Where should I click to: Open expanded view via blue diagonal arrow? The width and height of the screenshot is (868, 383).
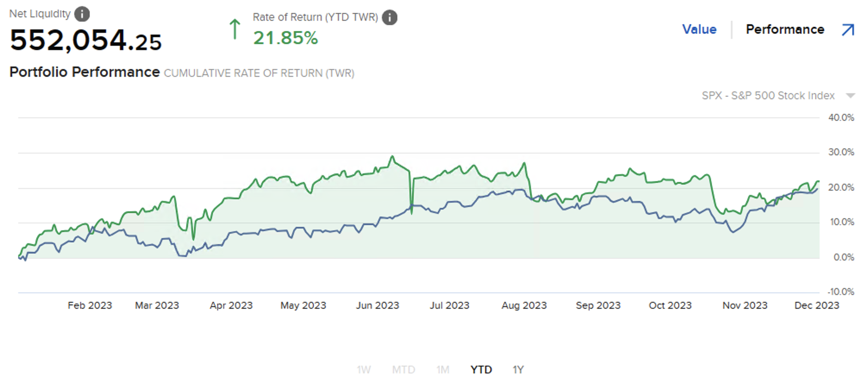(848, 30)
